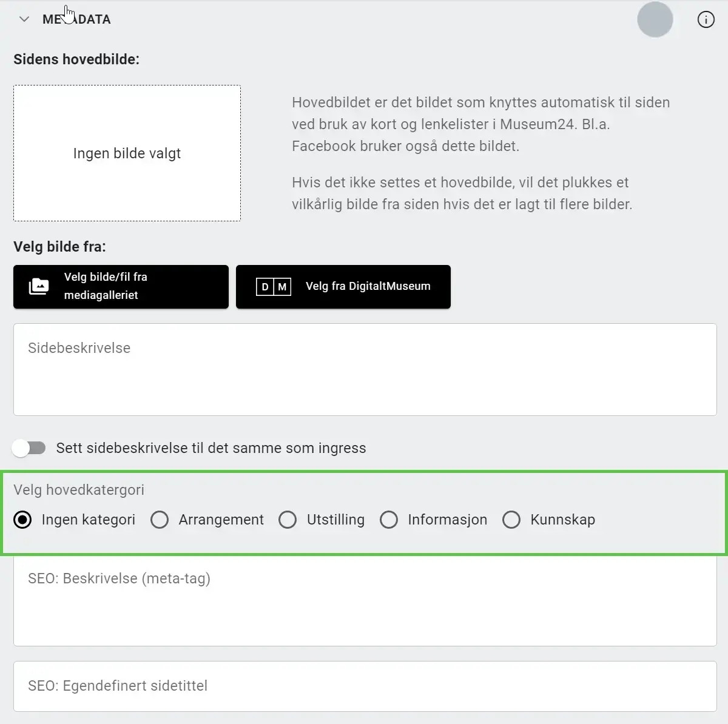
Task: Click the DigitaltMuseum DM logo icon
Action: coord(274,287)
